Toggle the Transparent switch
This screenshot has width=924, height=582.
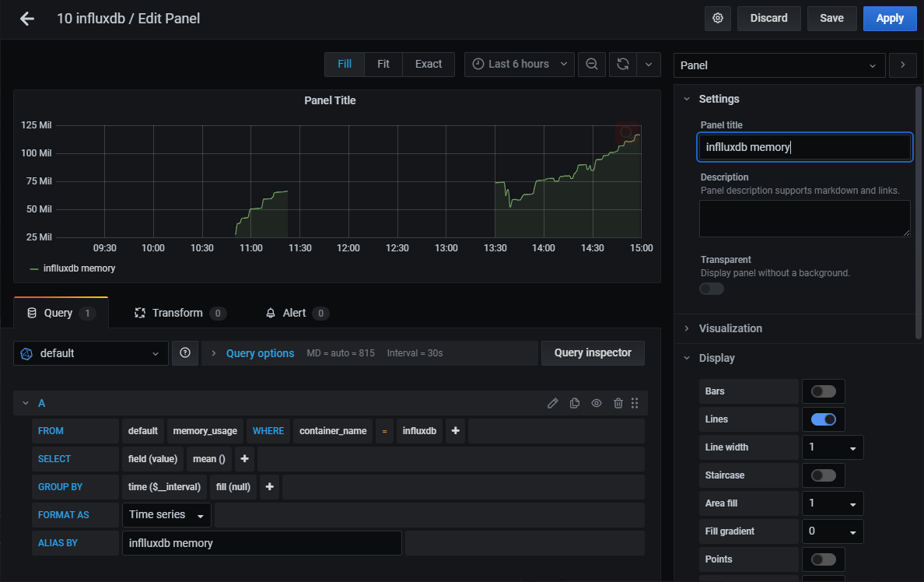pos(711,289)
